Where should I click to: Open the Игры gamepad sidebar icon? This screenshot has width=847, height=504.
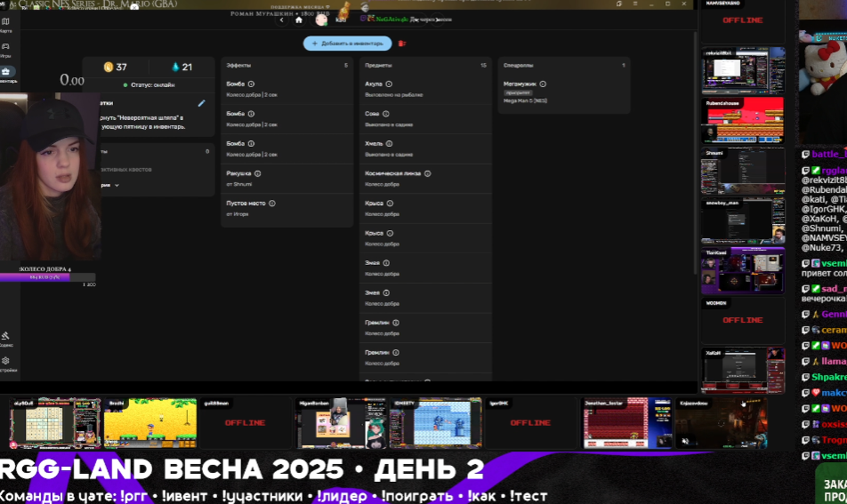[5, 46]
